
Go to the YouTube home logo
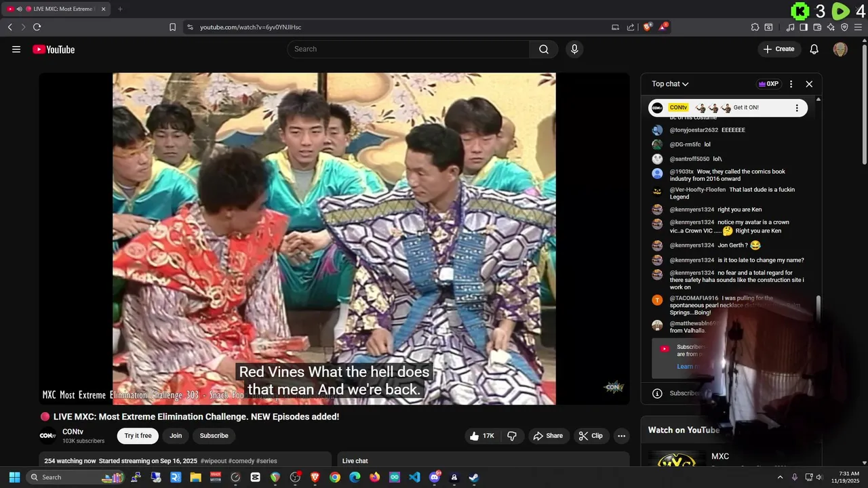pyautogui.click(x=54, y=49)
